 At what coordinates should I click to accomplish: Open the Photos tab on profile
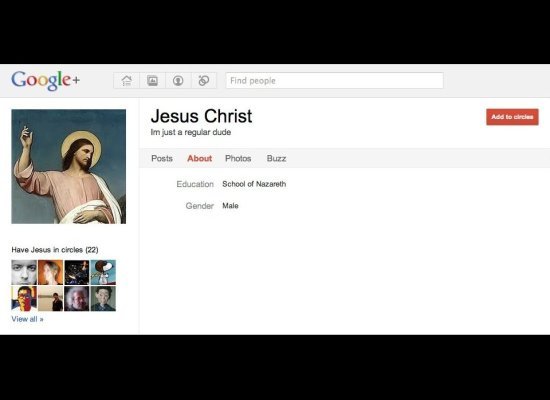click(x=238, y=159)
